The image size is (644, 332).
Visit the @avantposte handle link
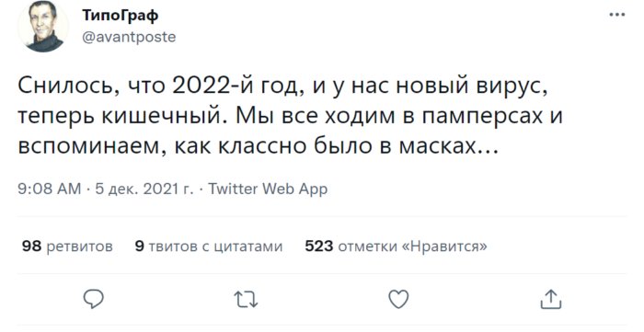pyautogui.click(x=129, y=37)
